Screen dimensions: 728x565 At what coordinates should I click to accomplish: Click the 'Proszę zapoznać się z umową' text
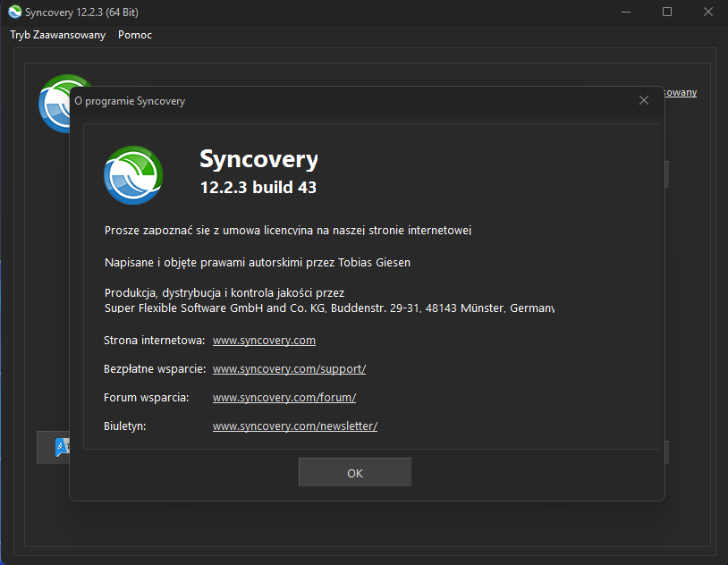pyautogui.click(x=287, y=231)
